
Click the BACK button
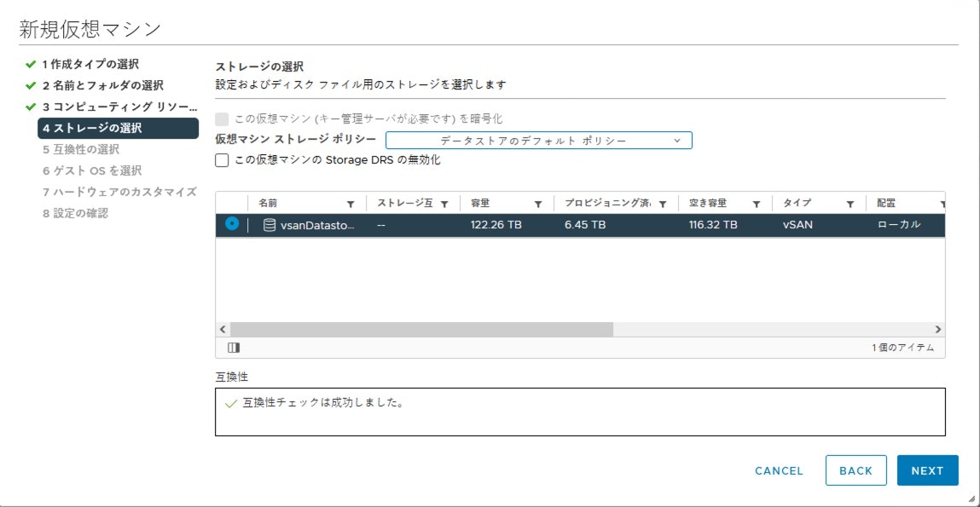click(856, 470)
